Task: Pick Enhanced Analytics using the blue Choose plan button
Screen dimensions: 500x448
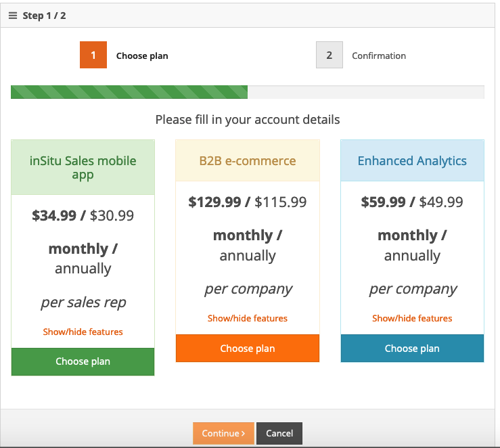Action: tap(412, 349)
